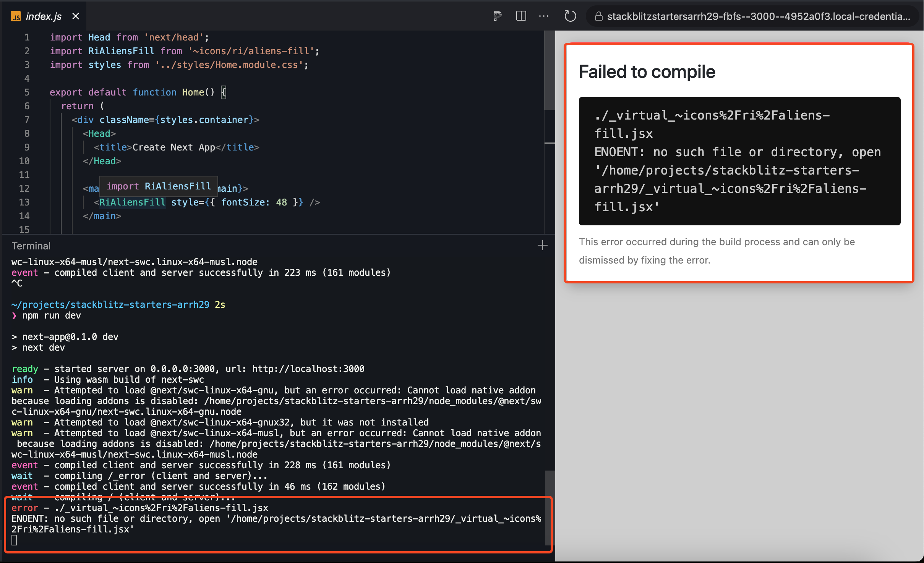Select RiAliensFill on code line 13
Viewport: 924px width, 563px height.
click(132, 202)
